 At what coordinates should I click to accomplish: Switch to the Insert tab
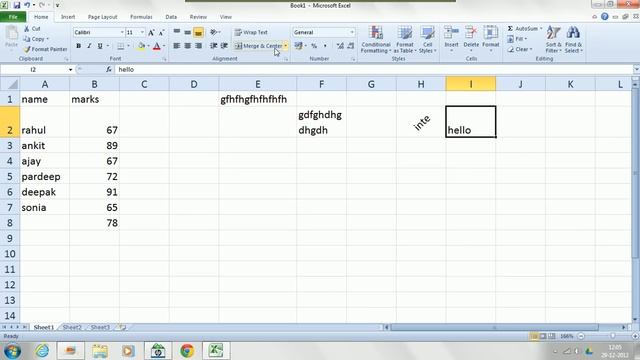(x=68, y=17)
